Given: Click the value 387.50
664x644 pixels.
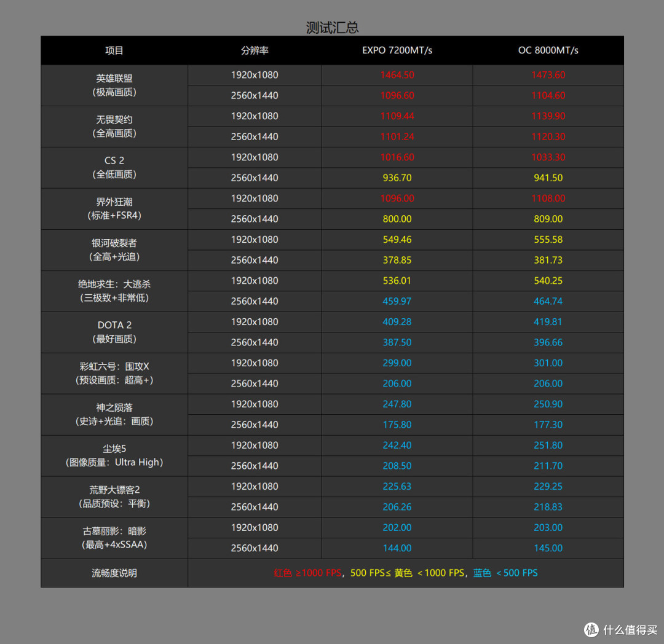Looking at the screenshot, I should 397,342.
